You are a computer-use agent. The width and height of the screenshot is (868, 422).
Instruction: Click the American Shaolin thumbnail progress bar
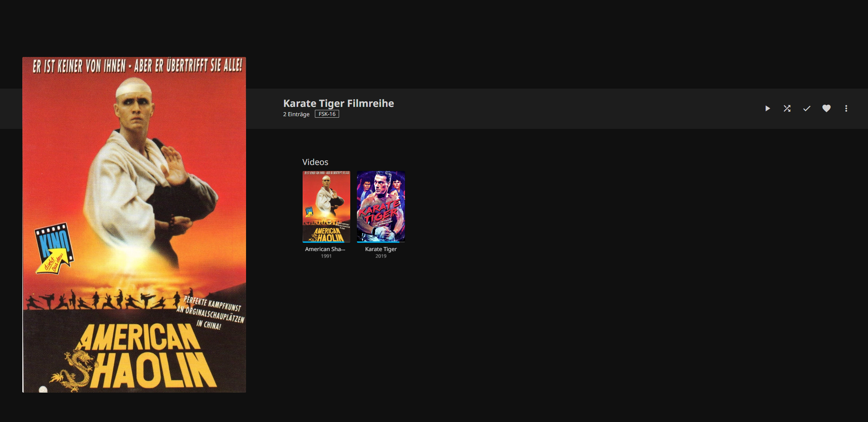pyautogui.click(x=326, y=242)
